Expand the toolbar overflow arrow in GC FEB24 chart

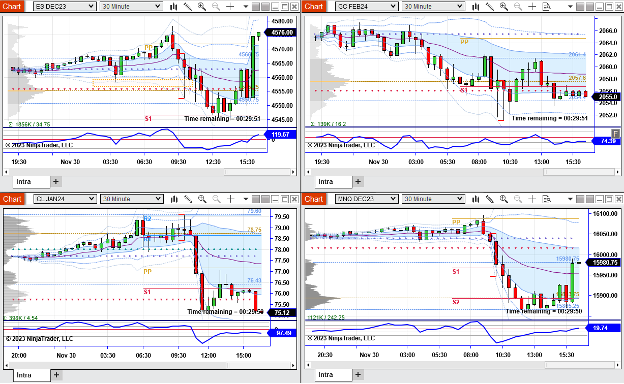(x=570, y=7)
